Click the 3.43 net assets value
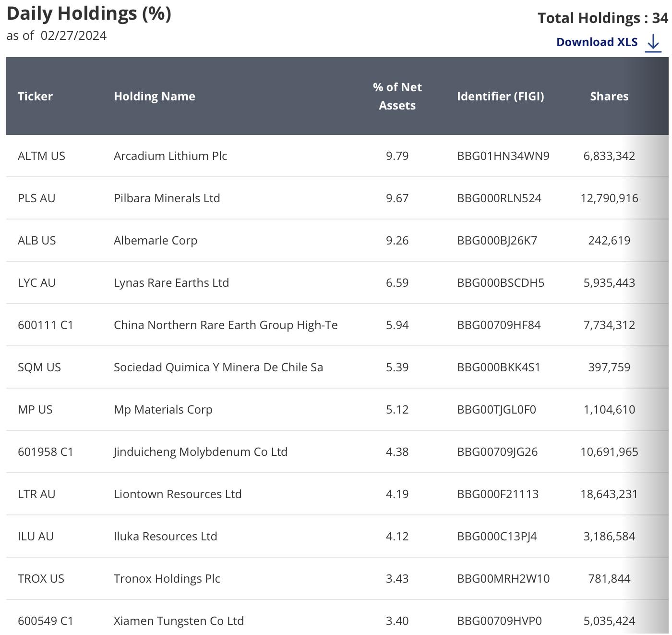This screenshot has height=635, width=672. click(397, 578)
